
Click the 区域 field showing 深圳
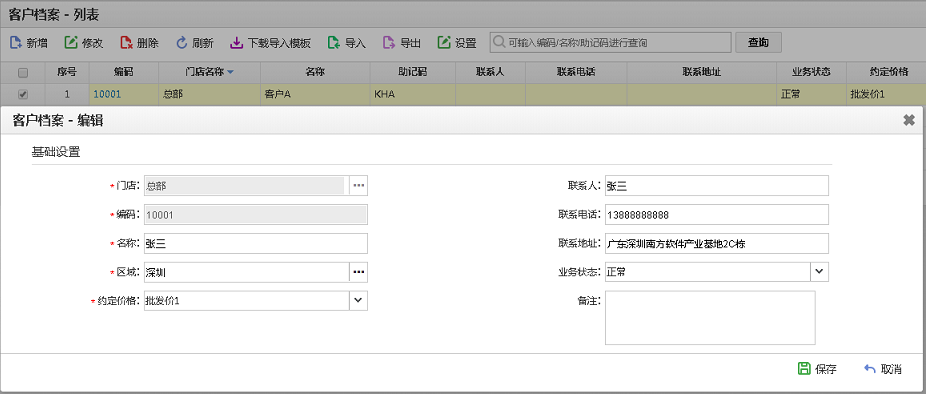247,272
